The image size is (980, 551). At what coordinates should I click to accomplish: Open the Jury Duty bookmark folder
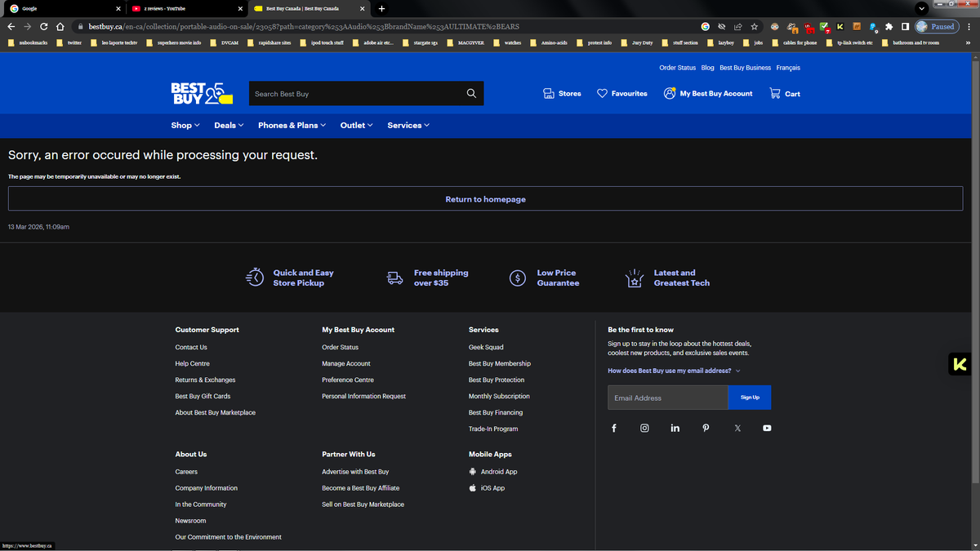coord(636,42)
